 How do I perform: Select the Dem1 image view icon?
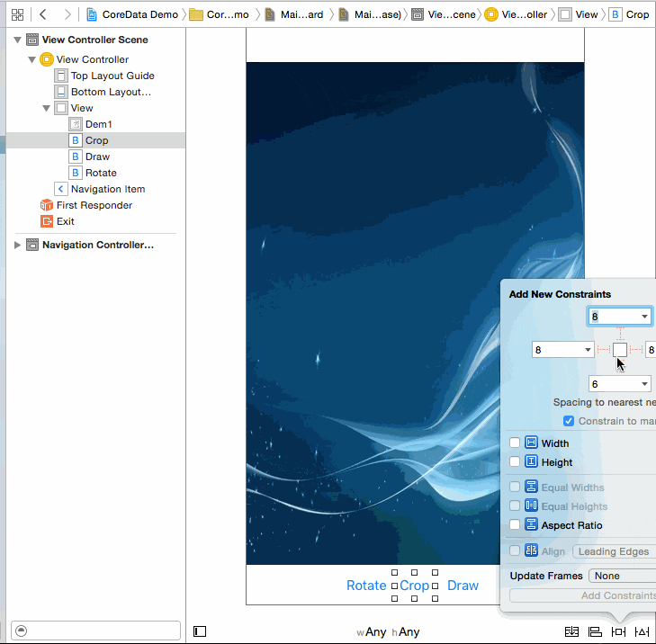click(x=76, y=124)
